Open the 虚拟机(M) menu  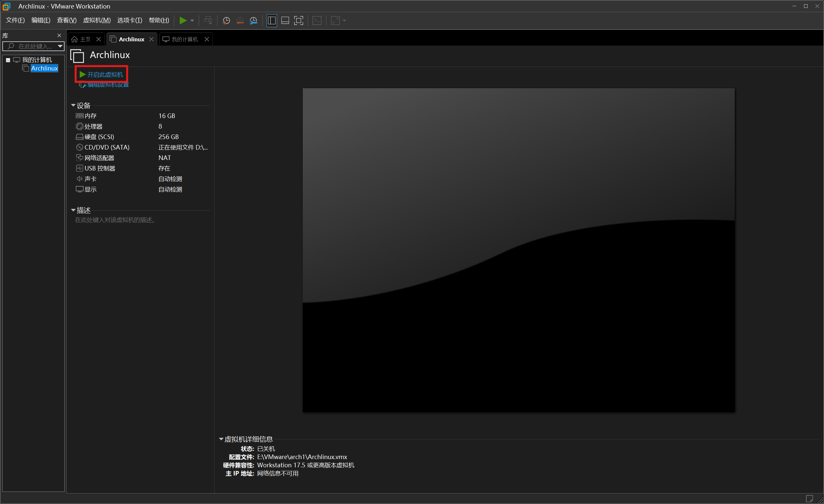(x=97, y=20)
